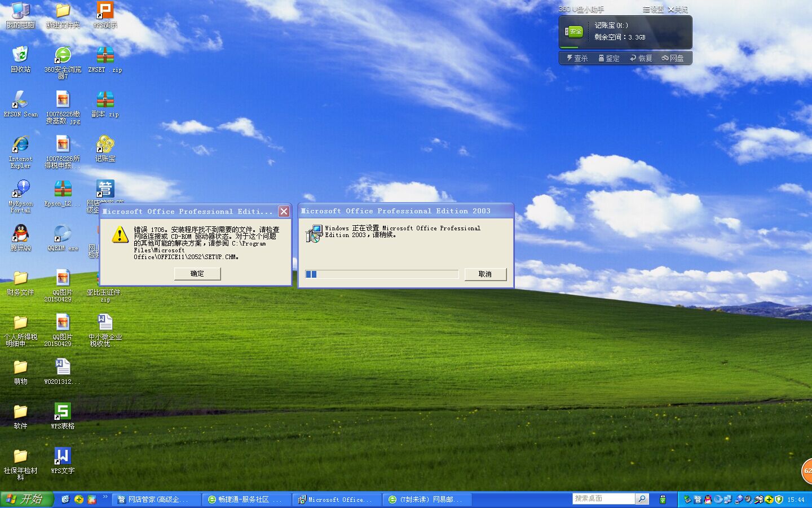Screen dimensions: 812x508
Task: Click the system tray clock showing 15:44
Action: tap(796, 500)
